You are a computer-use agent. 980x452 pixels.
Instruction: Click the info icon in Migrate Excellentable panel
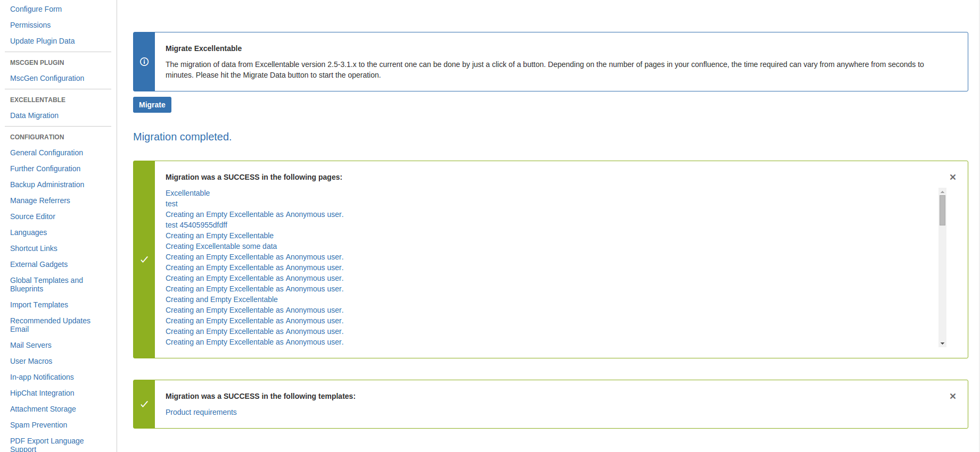tap(144, 62)
